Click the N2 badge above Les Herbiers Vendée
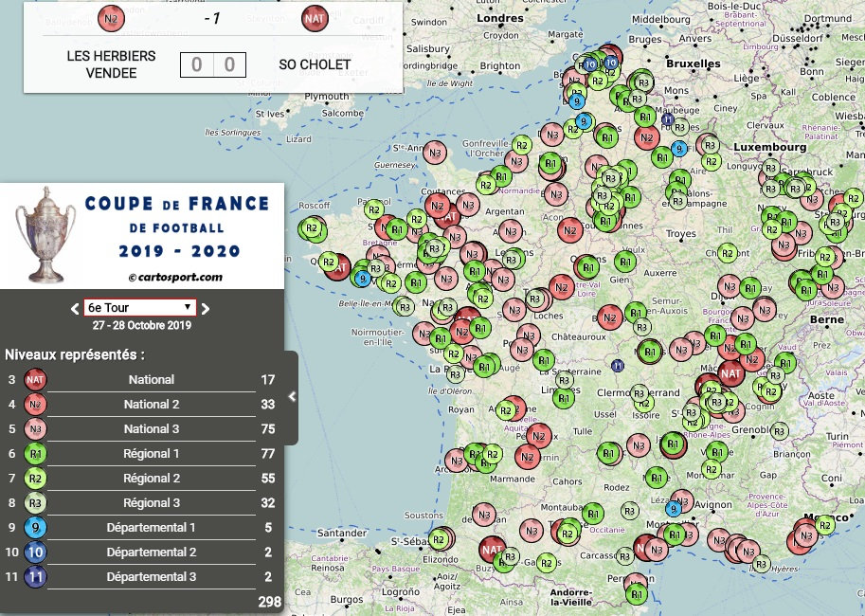This screenshot has width=865, height=616. pyautogui.click(x=111, y=19)
